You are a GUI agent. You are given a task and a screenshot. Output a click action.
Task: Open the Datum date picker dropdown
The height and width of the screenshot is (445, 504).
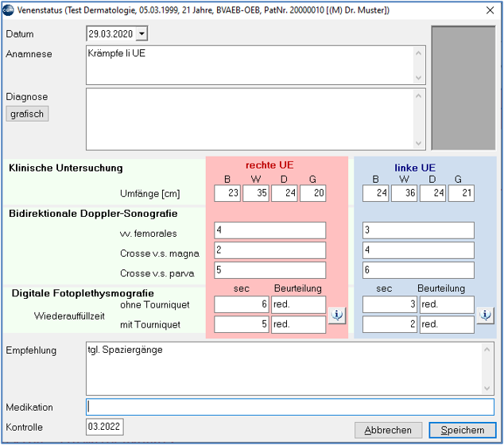coord(142,33)
